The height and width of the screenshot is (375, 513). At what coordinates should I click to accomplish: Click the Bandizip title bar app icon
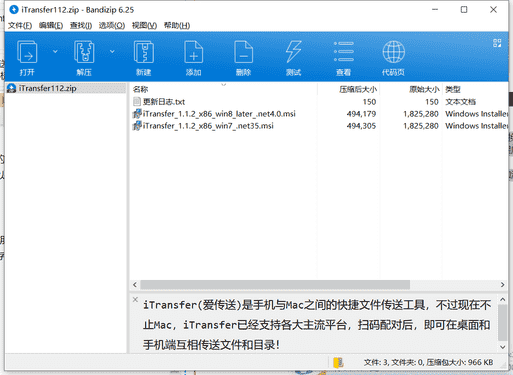point(14,10)
